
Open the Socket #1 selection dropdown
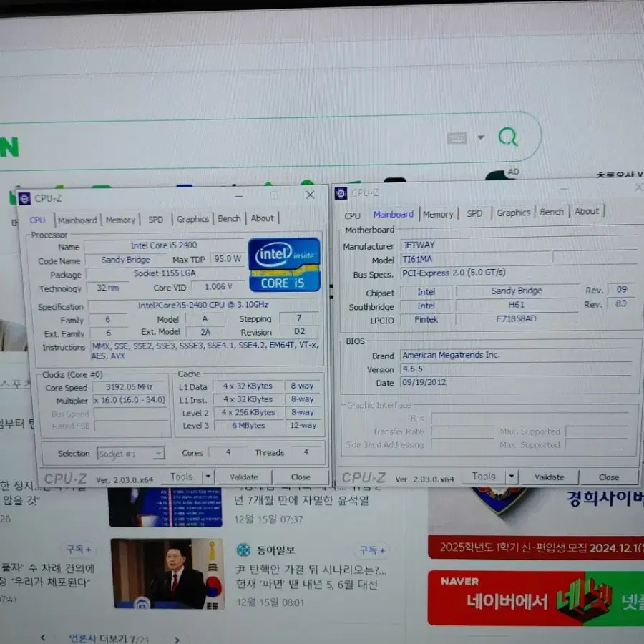tap(131, 454)
